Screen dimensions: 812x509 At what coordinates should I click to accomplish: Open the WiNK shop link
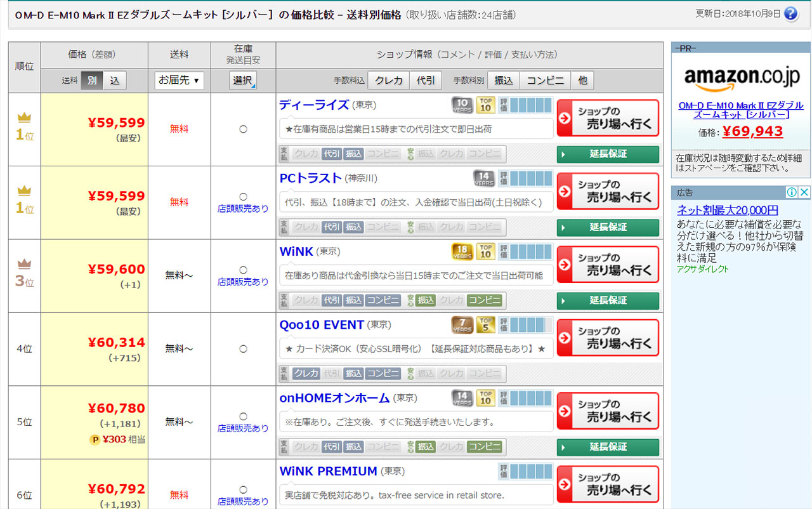pos(296,251)
